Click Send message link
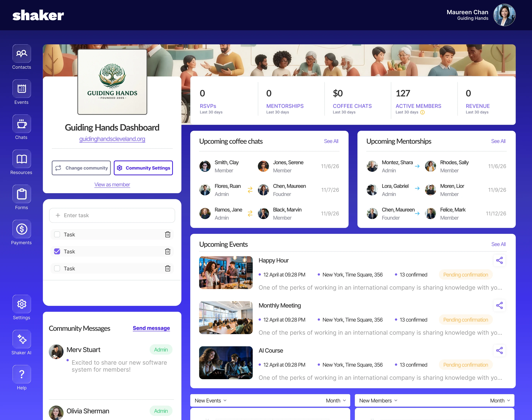532x420 pixels. coord(151,328)
